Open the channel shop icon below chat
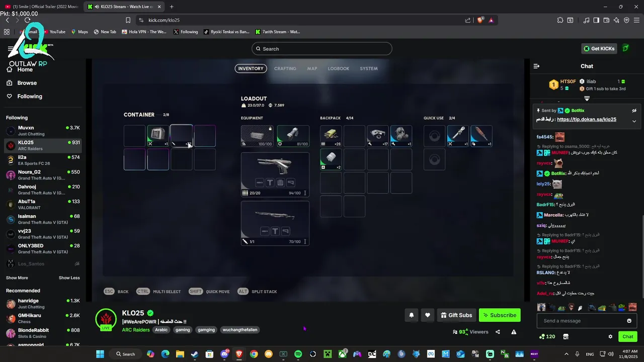Viewport: 644px width, 362px height. click(x=566, y=336)
